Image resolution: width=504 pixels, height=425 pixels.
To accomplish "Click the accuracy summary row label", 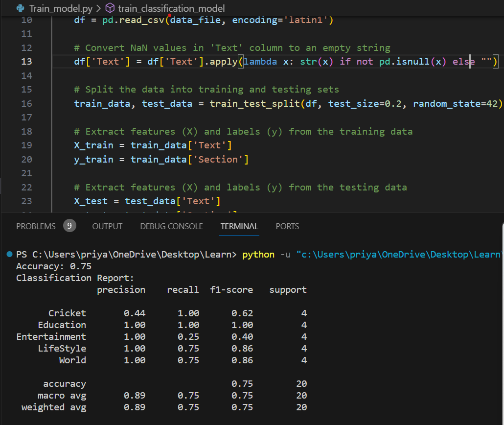I will (x=65, y=384).
